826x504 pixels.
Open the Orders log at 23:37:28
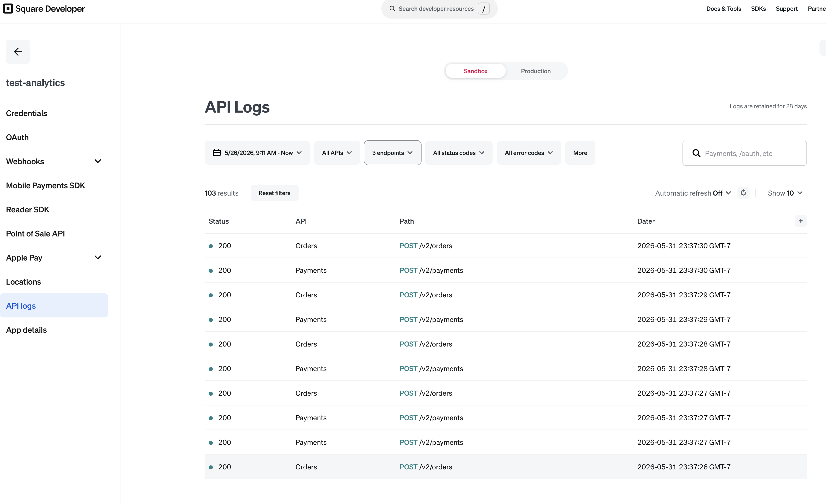click(x=506, y=344)
